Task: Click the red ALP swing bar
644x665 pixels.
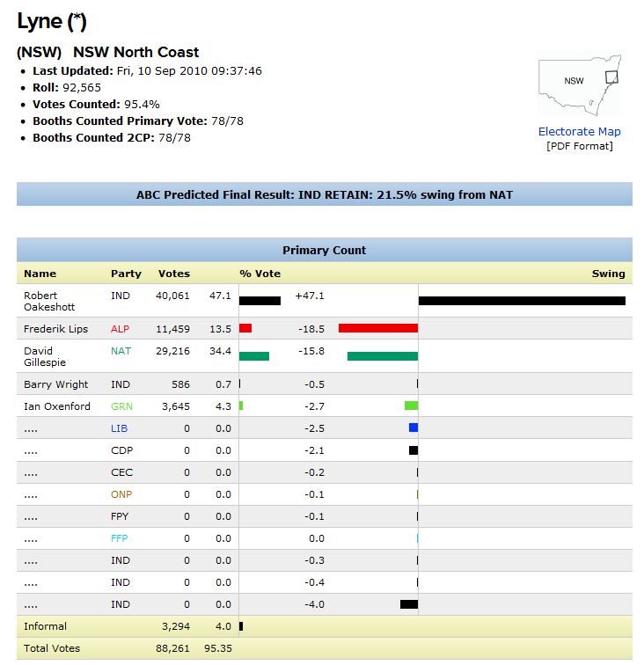Action: click(x=377, y=328)
